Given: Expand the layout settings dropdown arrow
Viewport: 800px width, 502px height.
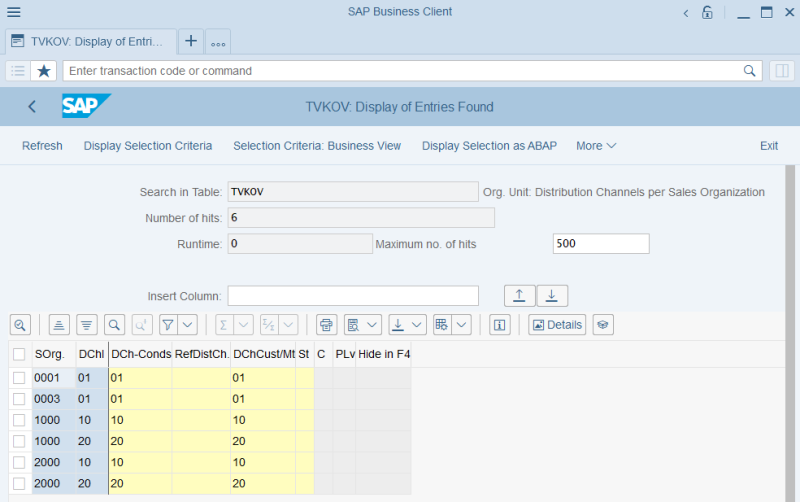Looking at the screenshot, I should point(460,325).
